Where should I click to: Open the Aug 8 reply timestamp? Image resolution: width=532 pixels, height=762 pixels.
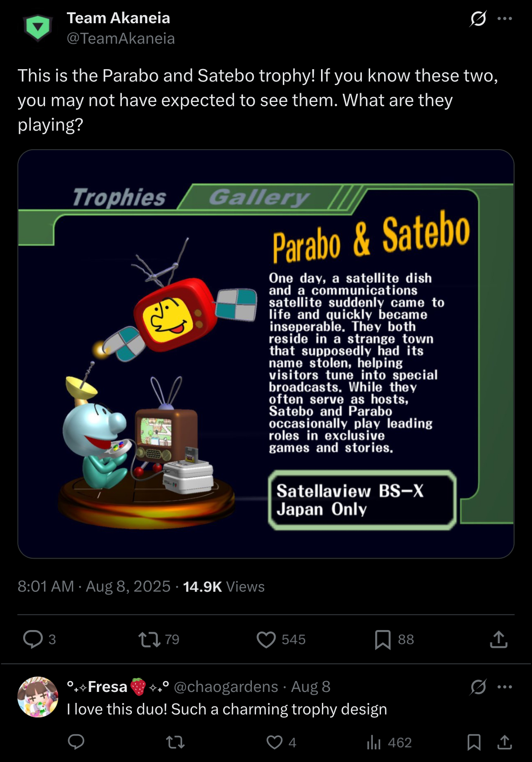[x=311, y=686]
